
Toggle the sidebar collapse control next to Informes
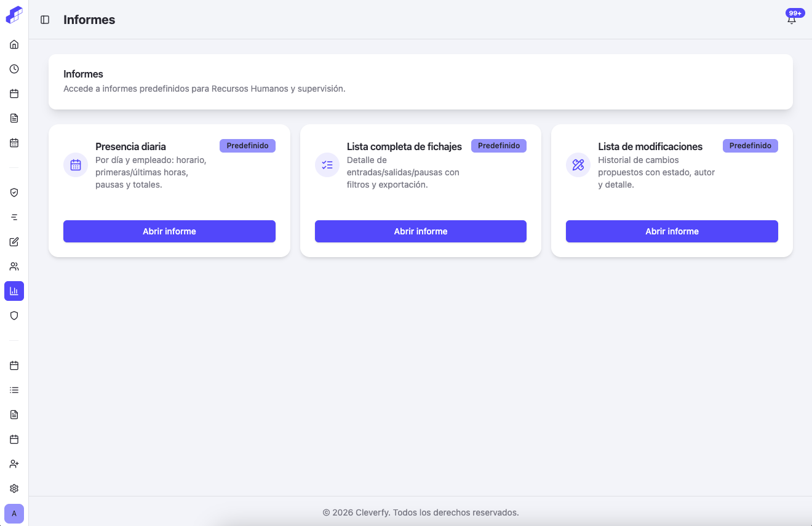pos(44,19)
